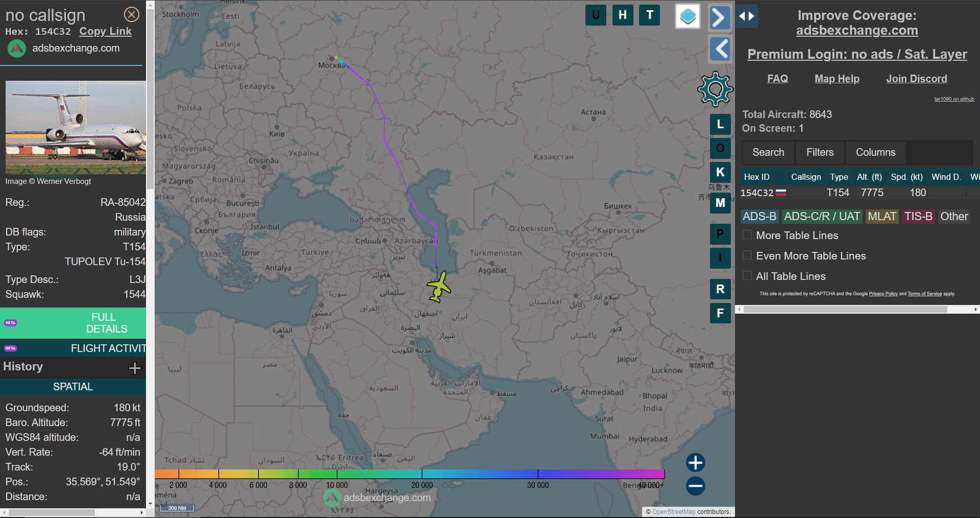This screenshot has height=518, width=980.
Task: Open the Terms of Service link
Action: [x=924, y=294]
